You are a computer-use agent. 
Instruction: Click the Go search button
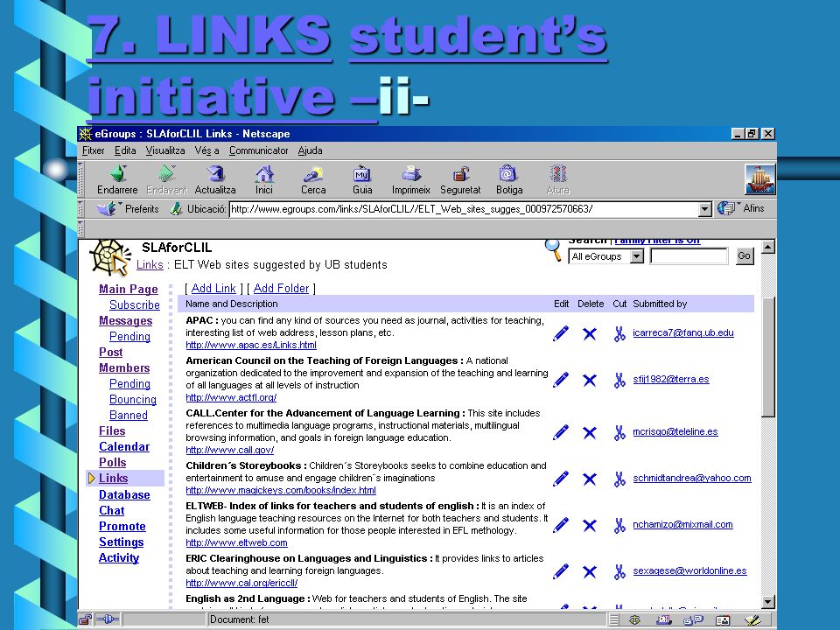pos(744,256)
